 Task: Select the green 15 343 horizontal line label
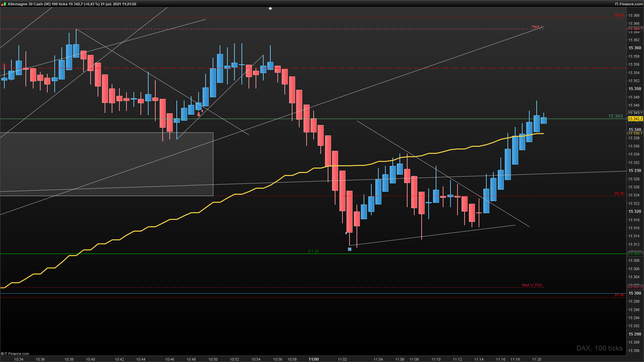615,116
